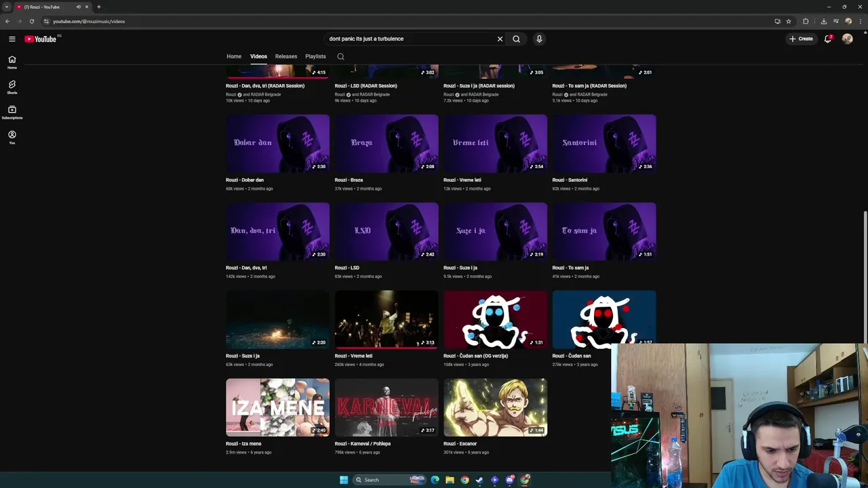Open Chrome downloads icon

click(x=824, y=21)
